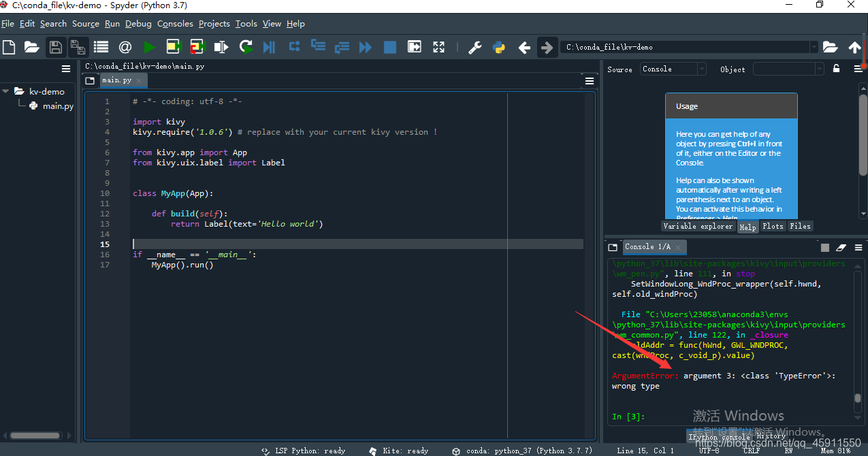868x456 pixels.
Task: Open the File menu
Action: coord(7,23)
